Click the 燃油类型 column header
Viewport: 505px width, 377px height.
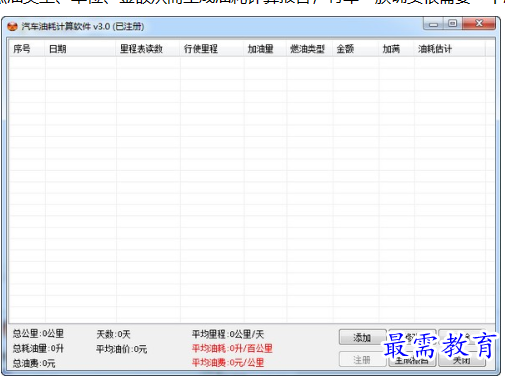[309, 49]
